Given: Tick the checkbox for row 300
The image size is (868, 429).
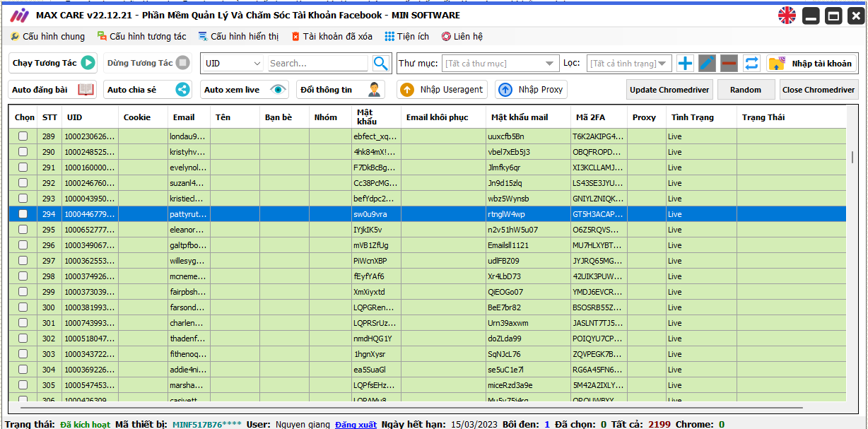Looking at the screenshot, I should [23, 307].
